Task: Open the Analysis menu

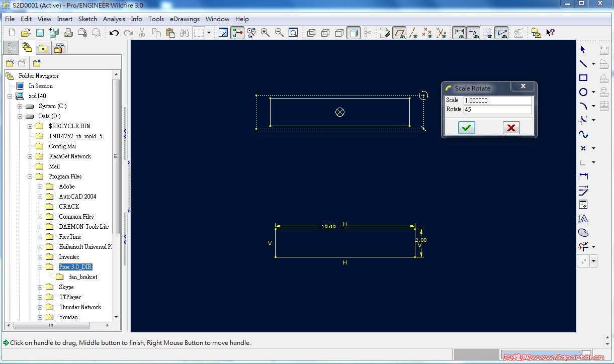Action: coord(114,19)
